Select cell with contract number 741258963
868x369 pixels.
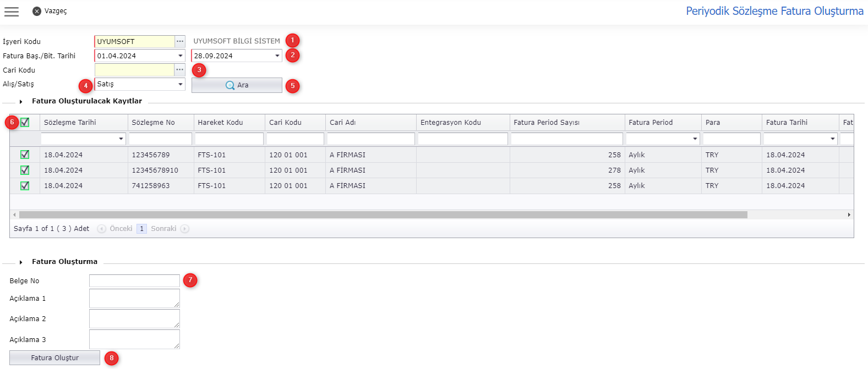click(161, 186)
